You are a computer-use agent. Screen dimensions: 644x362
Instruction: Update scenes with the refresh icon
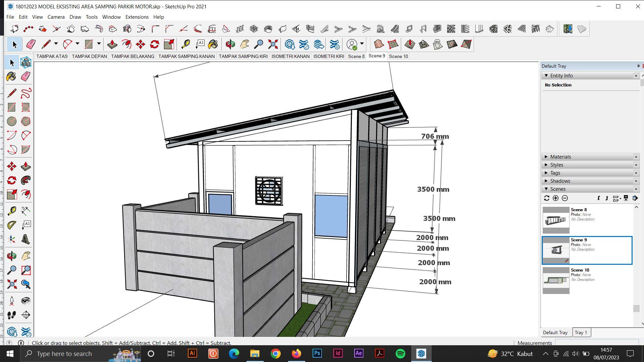tap(546, 198)
